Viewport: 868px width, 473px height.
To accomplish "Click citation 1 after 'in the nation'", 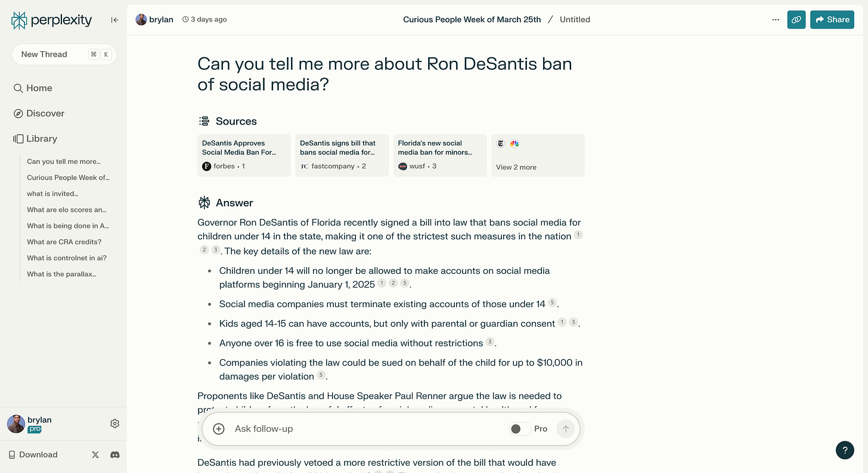I will (578, 235).
